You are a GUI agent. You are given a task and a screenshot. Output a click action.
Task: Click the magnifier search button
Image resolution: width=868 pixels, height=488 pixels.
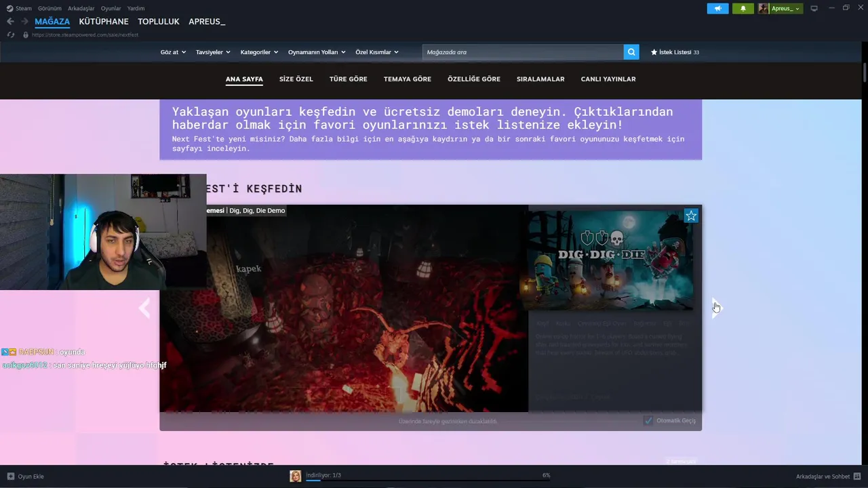point(631,52)
